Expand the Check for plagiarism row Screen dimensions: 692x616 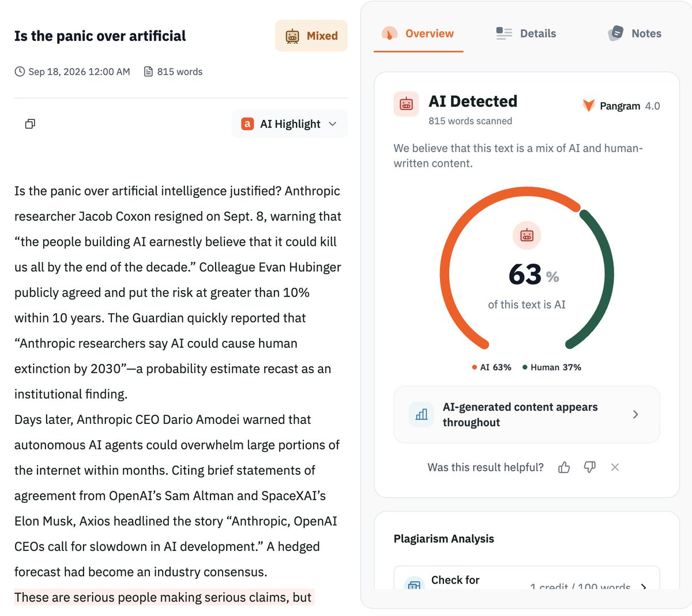click(526, 579)
